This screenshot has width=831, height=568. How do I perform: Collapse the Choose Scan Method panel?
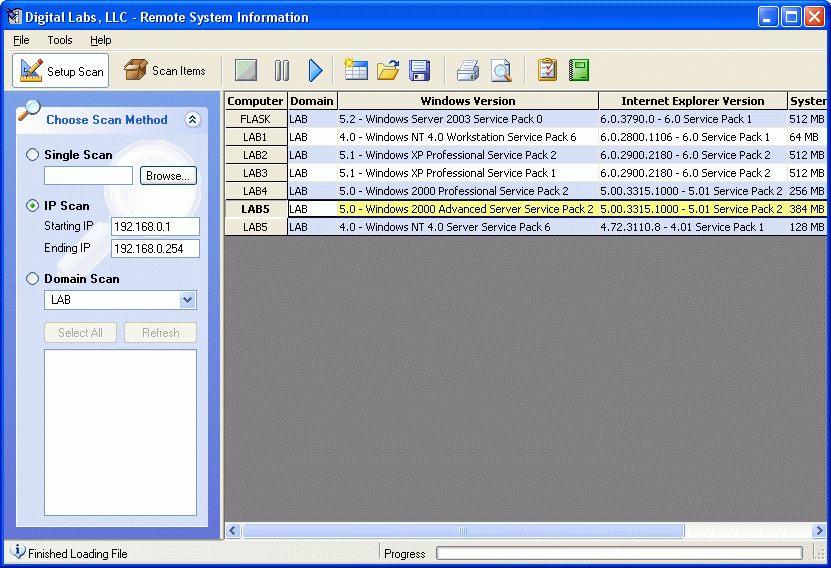(x=193, y=120)
